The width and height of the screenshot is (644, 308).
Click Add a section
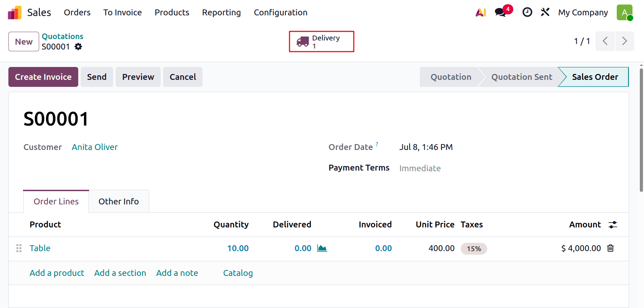coord(120,273)
